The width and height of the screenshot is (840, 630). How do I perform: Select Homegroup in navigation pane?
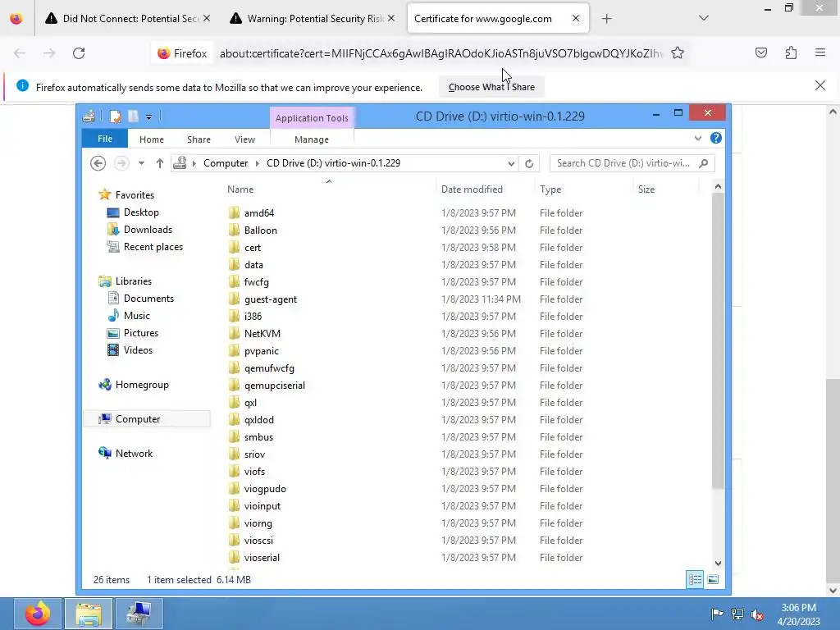pyautogui.click(x=142, y=384)
